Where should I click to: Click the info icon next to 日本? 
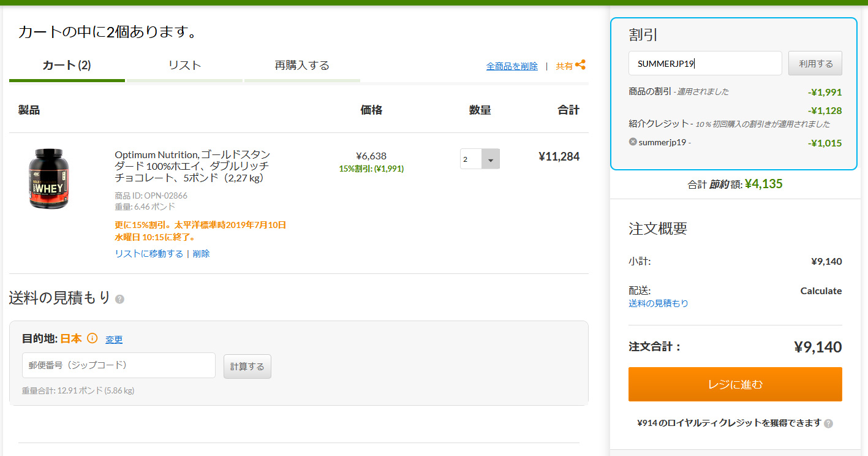tap(92, 338)
